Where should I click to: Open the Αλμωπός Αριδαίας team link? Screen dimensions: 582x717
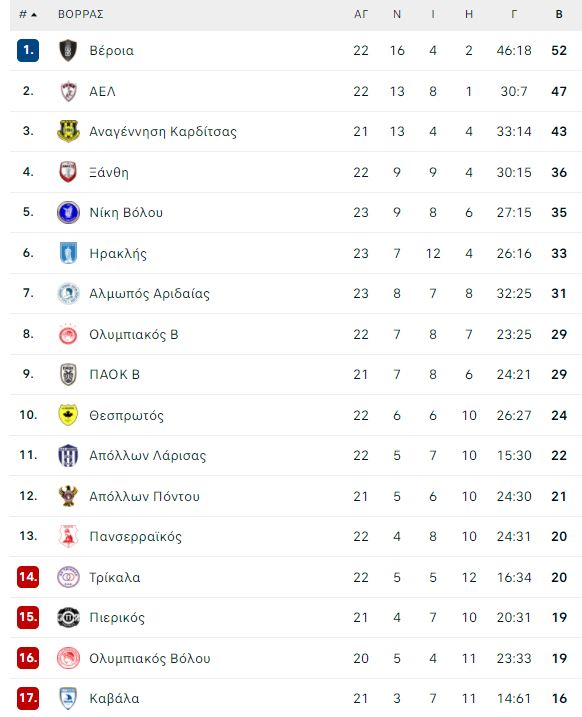tap(150, 294)
